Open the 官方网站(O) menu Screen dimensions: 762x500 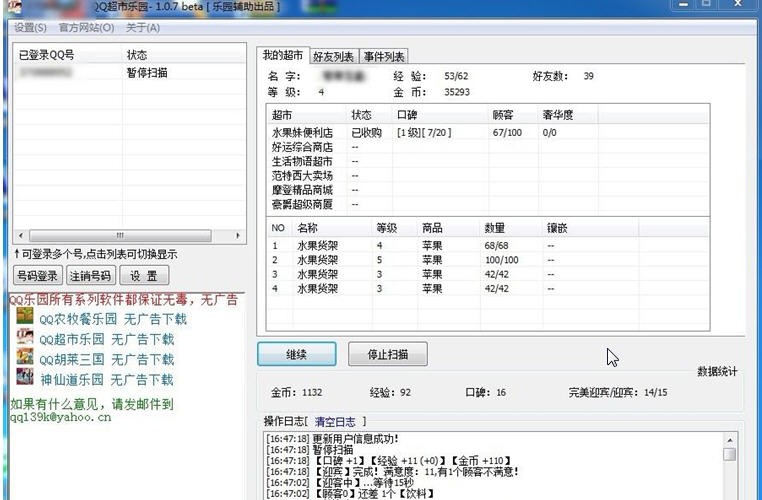tap(87, 28)
